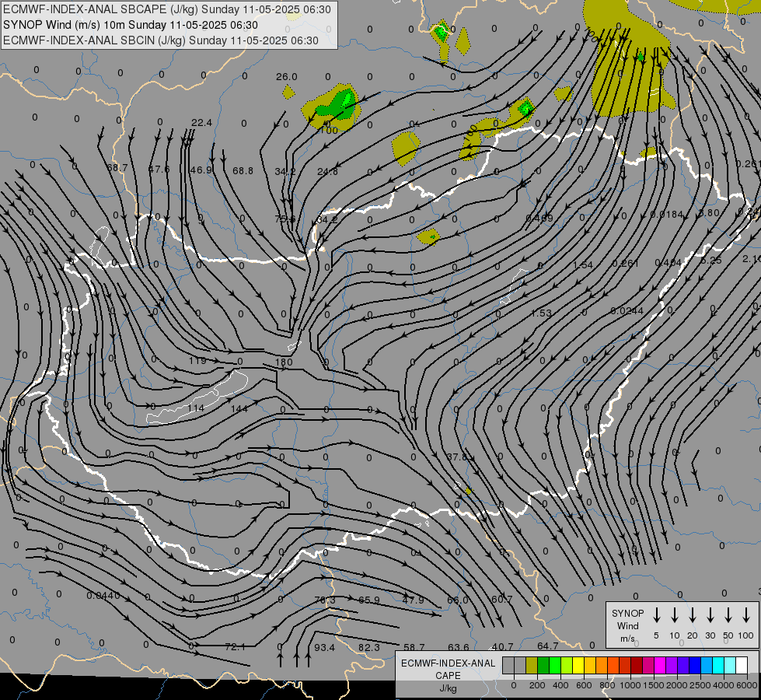Click the 72.1 value on the map

[236, 647]
